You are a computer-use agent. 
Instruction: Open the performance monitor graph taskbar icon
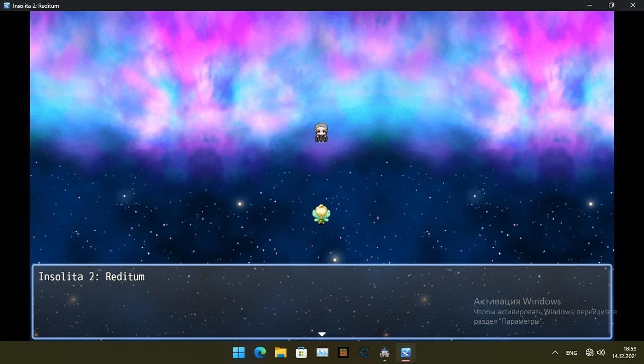point(322,352)
